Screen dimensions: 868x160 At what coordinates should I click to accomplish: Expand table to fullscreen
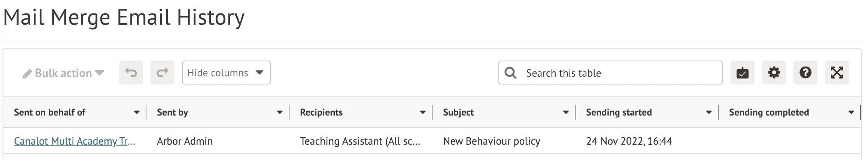(837, 73)
